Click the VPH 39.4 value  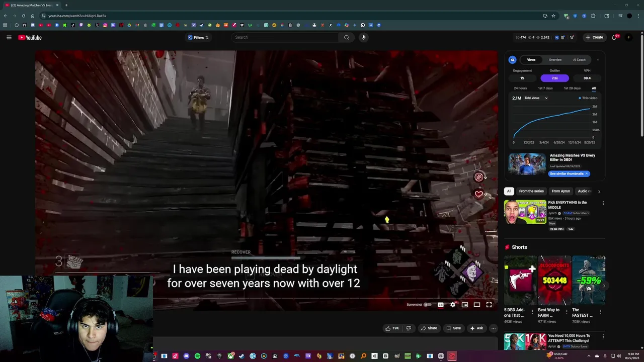[587, 78]
